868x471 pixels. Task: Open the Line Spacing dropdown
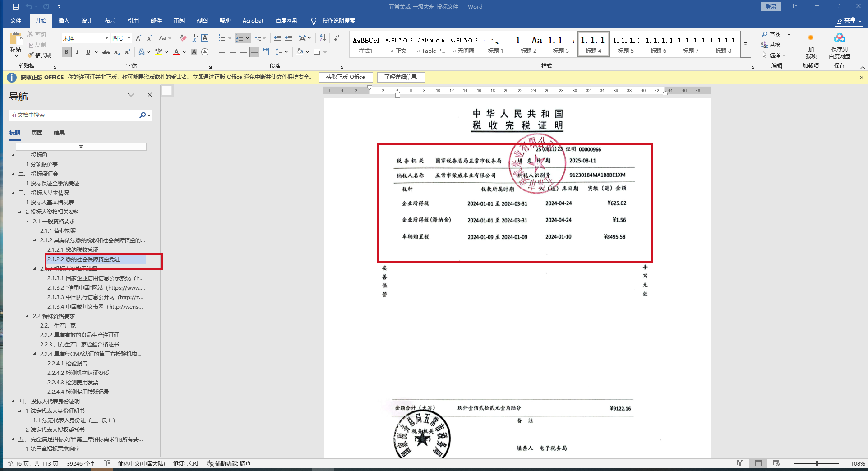point(282,52)
